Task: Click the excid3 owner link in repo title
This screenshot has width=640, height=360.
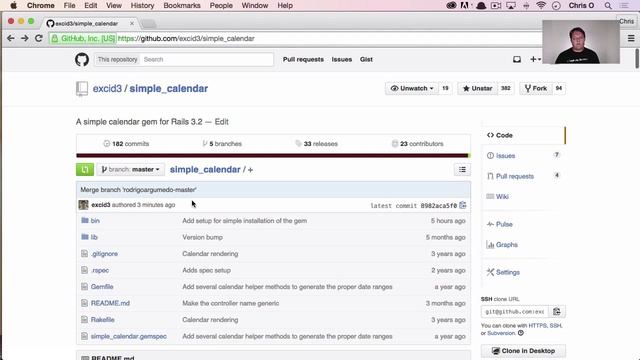Action: tap(107, 89)
